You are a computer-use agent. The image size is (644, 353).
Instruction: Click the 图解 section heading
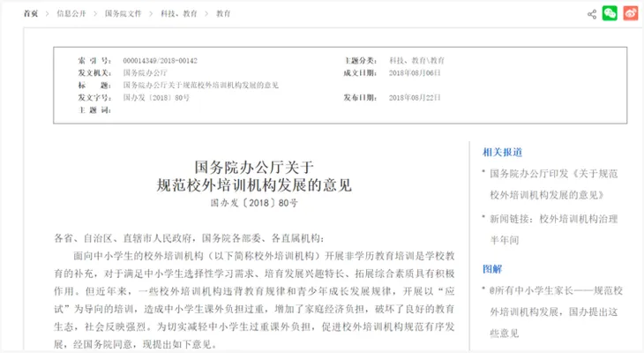tap(492, 269)
